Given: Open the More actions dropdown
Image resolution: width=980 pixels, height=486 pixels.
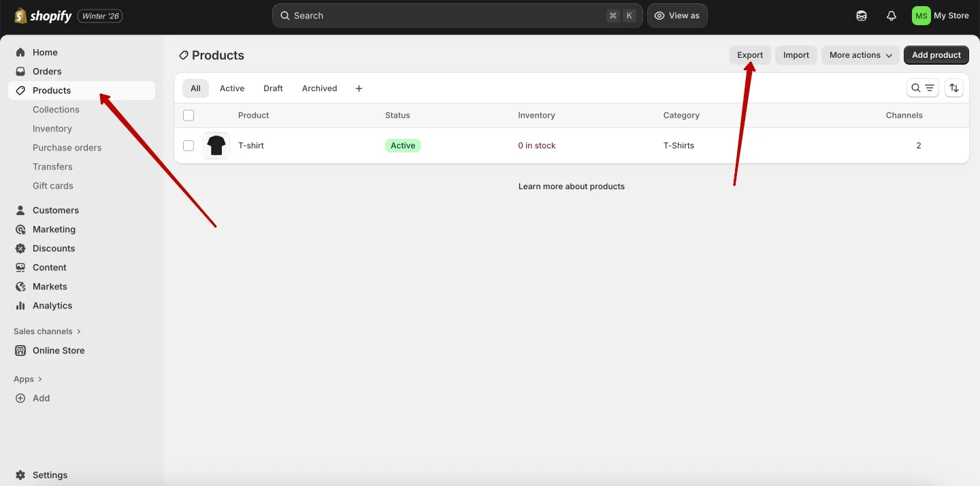Looking at the screenshot, I should coord(860,54).
